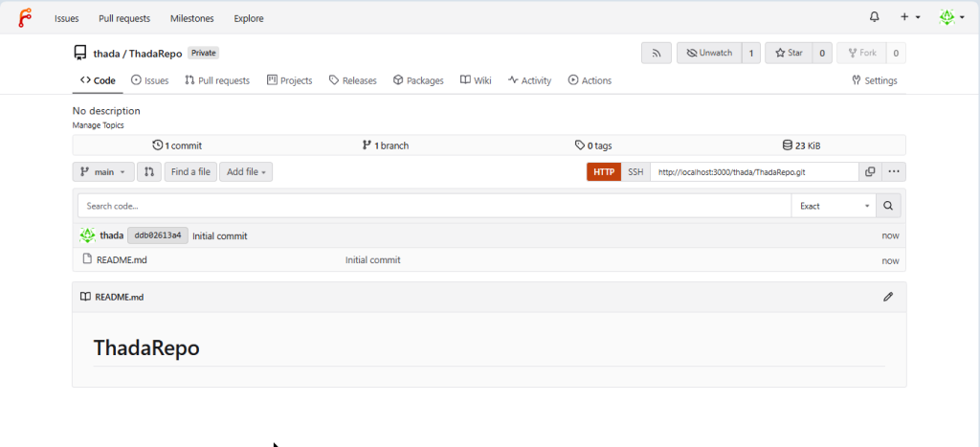Switch clone URL to SSH
This screenshot has width=980, height=447.
(x=635, y=172)
